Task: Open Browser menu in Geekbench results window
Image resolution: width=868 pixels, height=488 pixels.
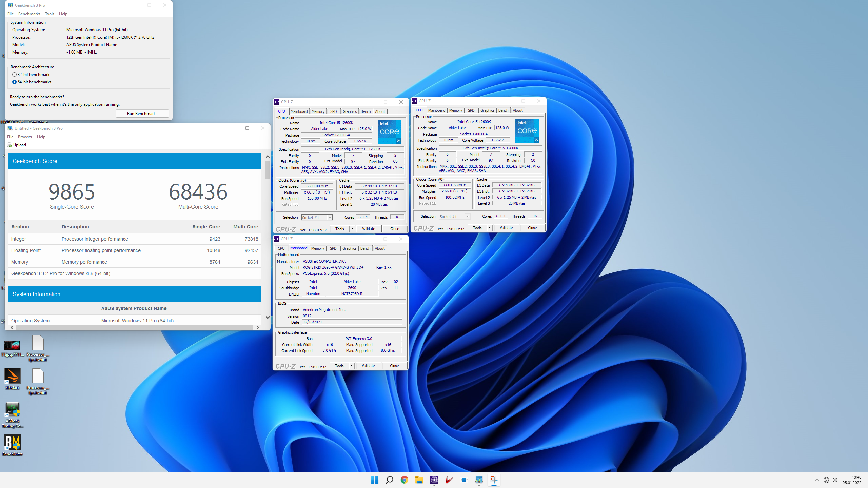Action: pos(25,137)
